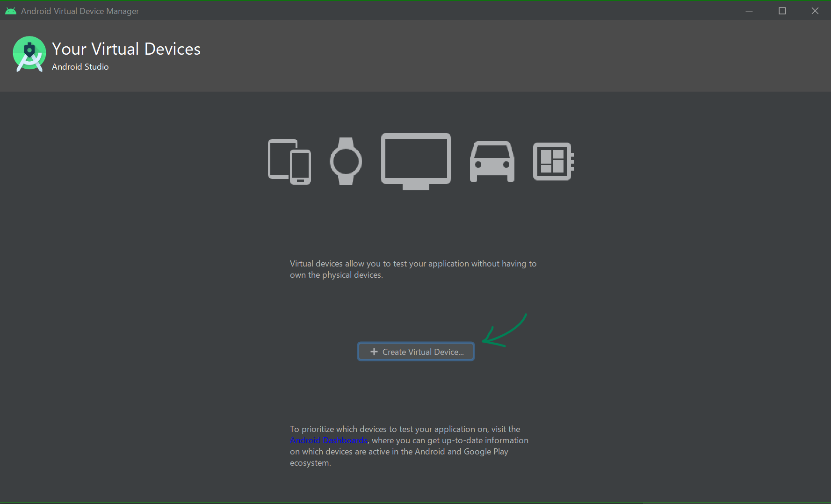The image size is (831, 504).
Task: Click the Android Studio logo in header
Action: click(x=29, y=54)
